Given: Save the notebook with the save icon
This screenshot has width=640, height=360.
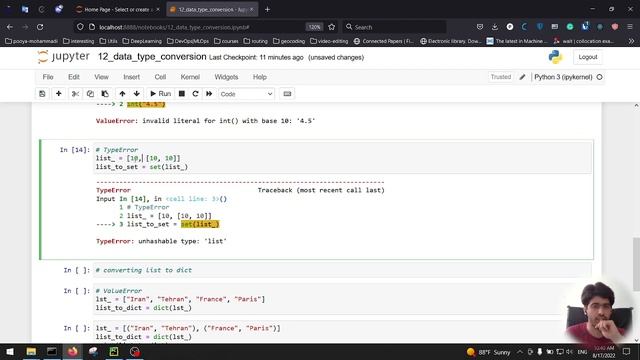Looking at the screenshot, I should pyautogui.click(x=42, y=94).
